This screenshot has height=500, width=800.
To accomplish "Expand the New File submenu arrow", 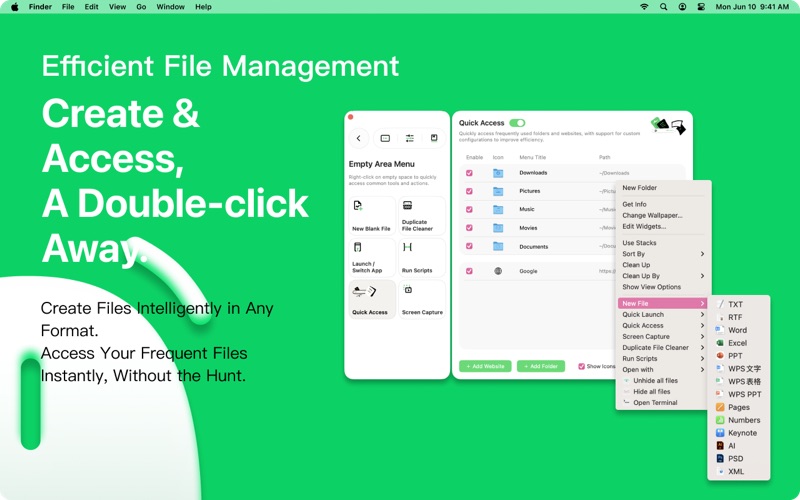I will coord(702,303).
